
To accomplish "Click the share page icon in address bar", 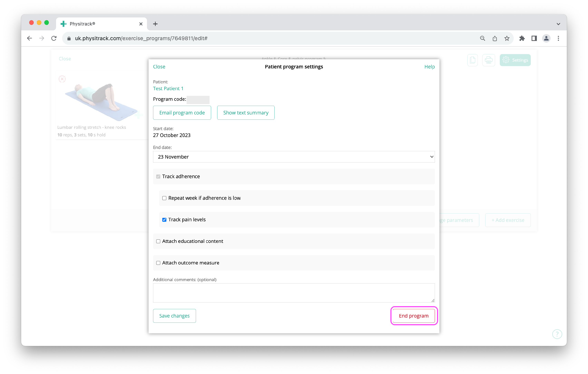I will pyautogui.click(x=495, y=38).
